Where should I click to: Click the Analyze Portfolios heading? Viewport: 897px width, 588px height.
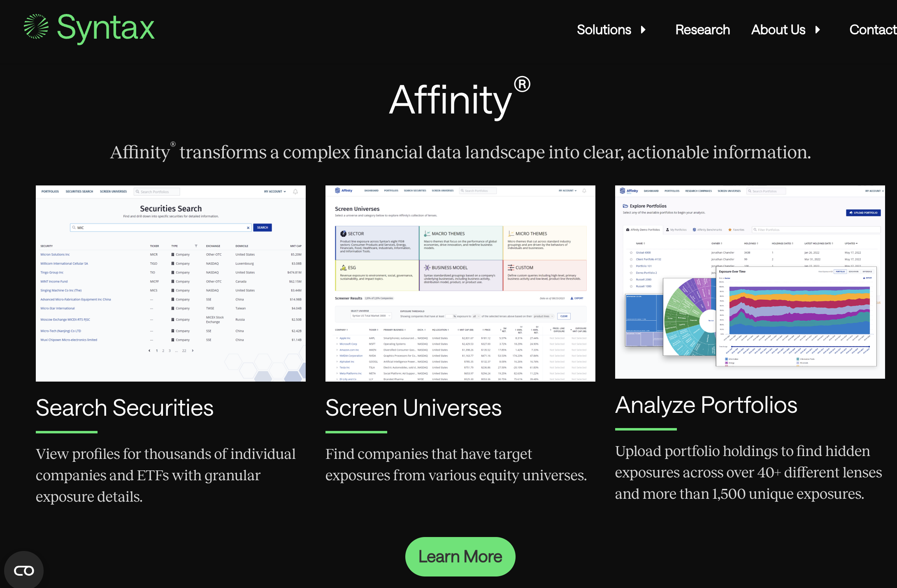706,405
